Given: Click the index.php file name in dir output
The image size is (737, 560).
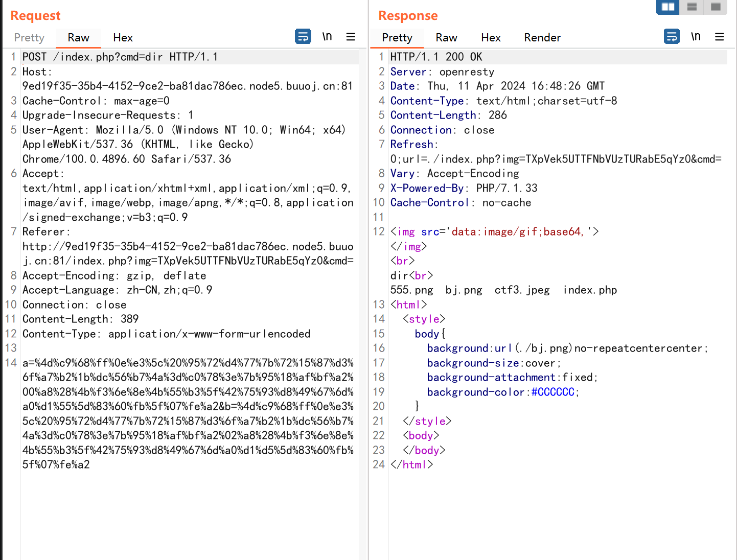Looking at the screenshot, I should [x=590, y=290].
